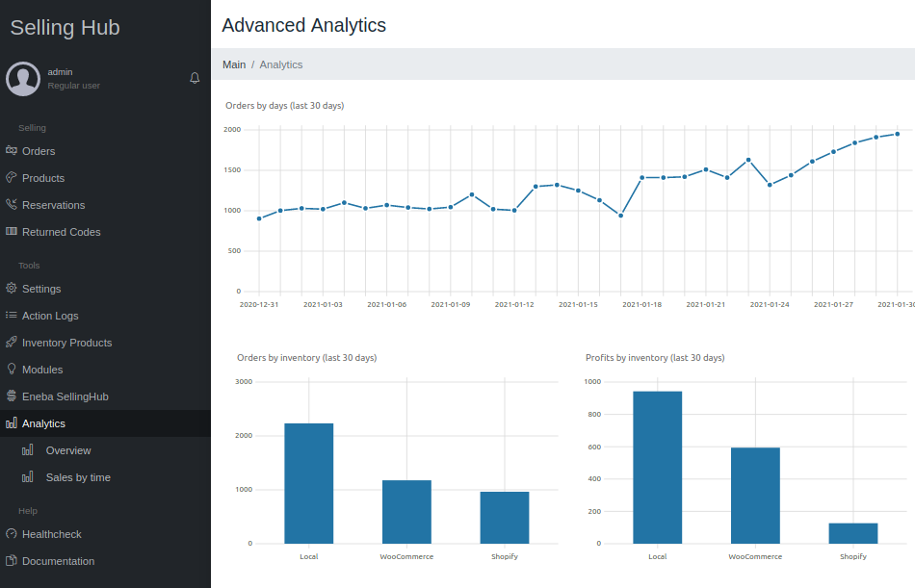This screenshot has width=915, height=588.
Task: Click the WooCommerce bar in Orders by inventory
Action: click(406, 512)
